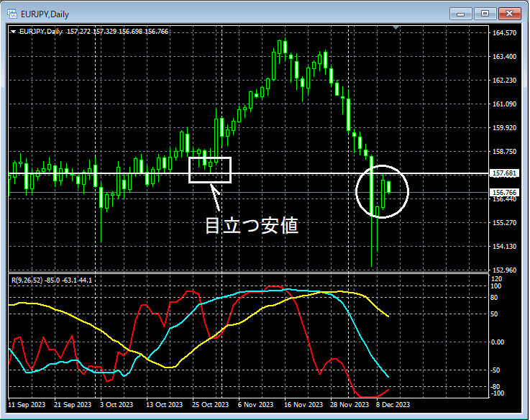Click the 3 Oct 2023 date label
This screenshot has width=530, height=420.
pos(116,404)
